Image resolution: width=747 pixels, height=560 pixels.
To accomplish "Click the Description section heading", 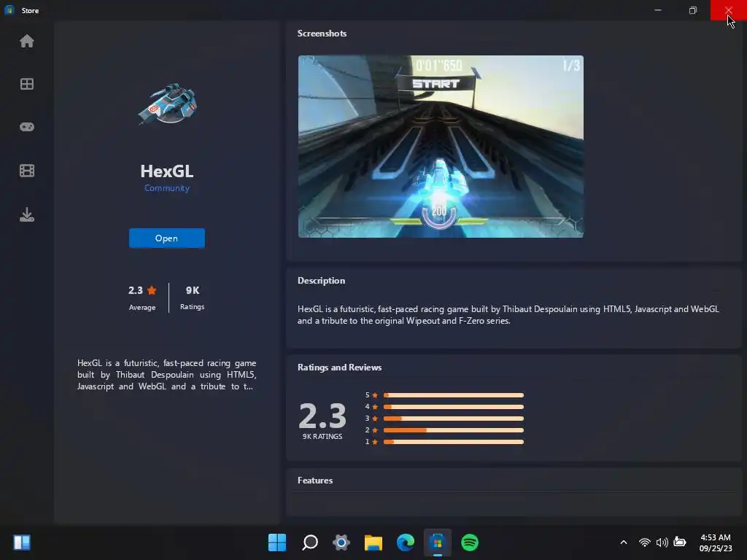I will tap(321, 281).
